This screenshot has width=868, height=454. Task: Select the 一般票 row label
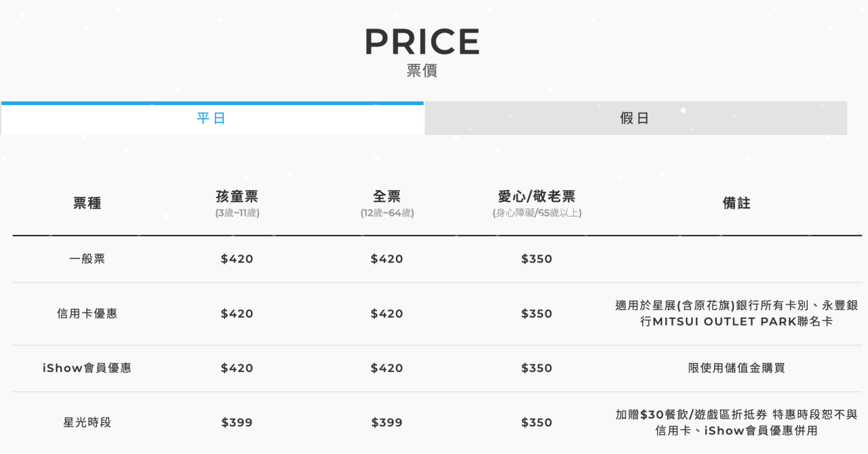[87, 259]
